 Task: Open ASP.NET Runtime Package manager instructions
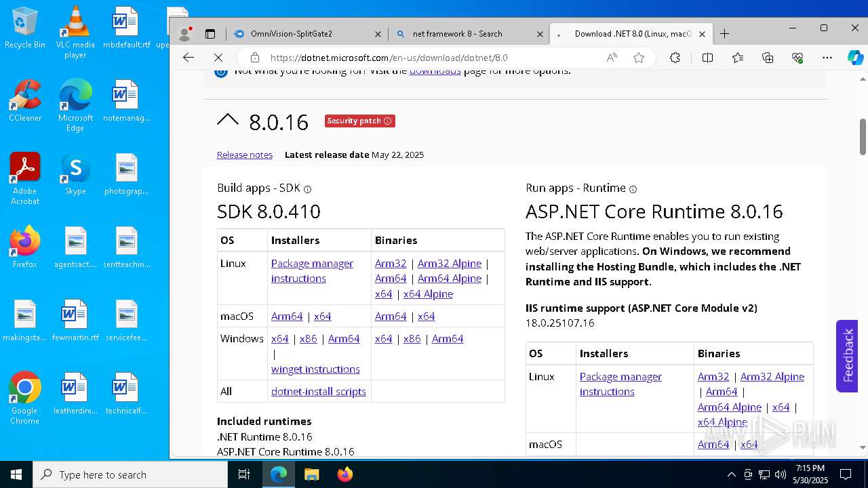point(620,384)
